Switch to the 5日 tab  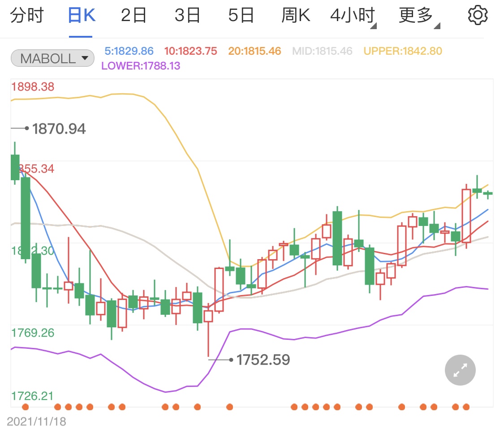[x=241, y=15]
